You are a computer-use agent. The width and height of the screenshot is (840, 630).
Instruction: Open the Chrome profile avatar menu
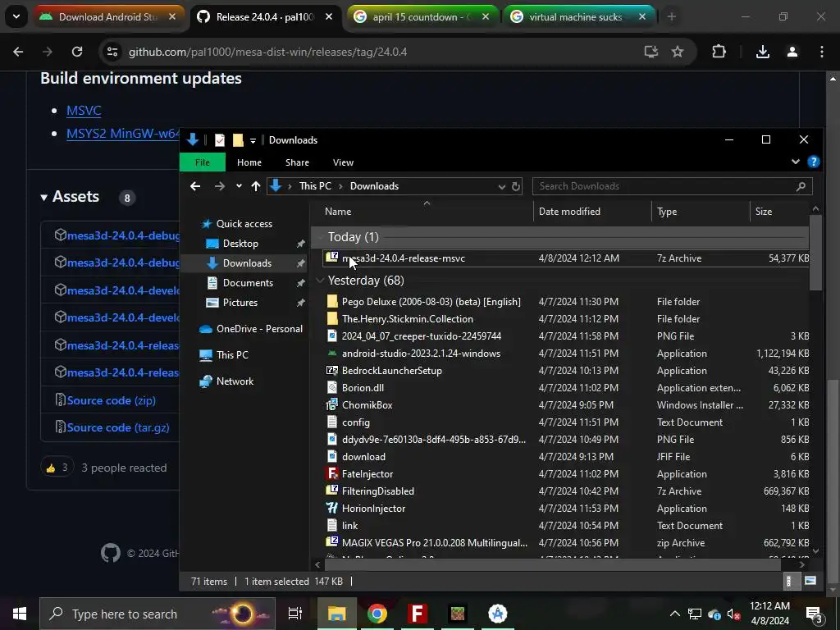click(x=792, y=52)
